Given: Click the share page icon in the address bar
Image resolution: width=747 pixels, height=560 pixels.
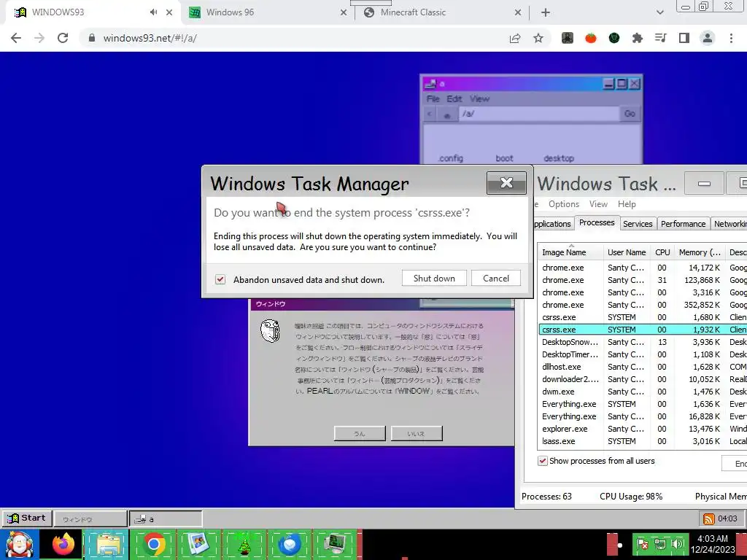Looking at the screenshot, I should tap(515, 38).
